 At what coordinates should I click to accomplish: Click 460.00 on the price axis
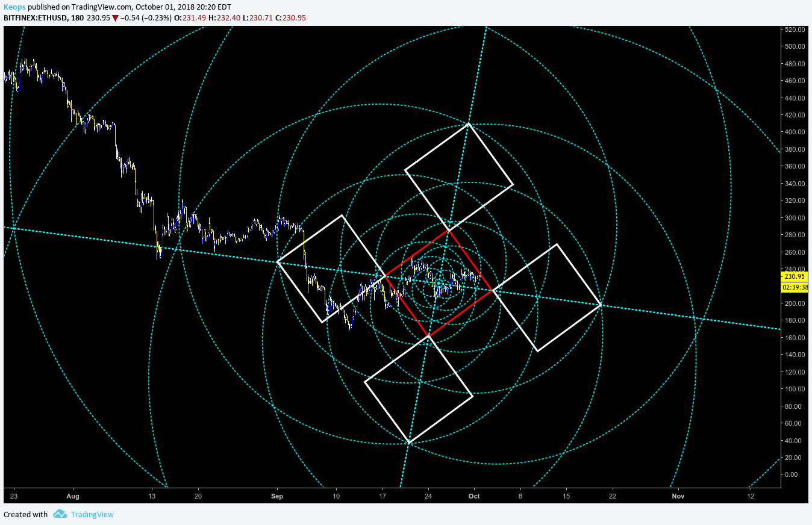pyautogui.click(x=794, y=81)
